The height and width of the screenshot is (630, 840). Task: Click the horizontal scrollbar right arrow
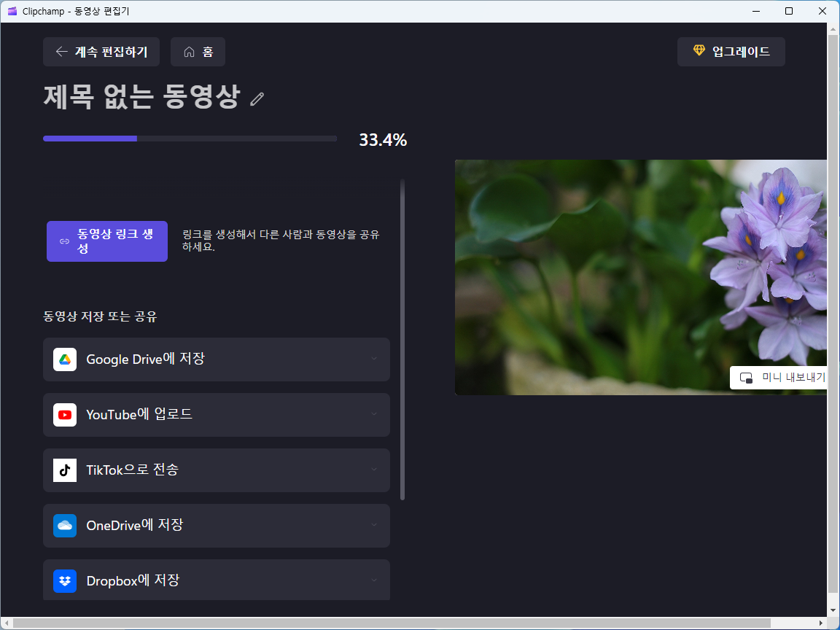821,623
